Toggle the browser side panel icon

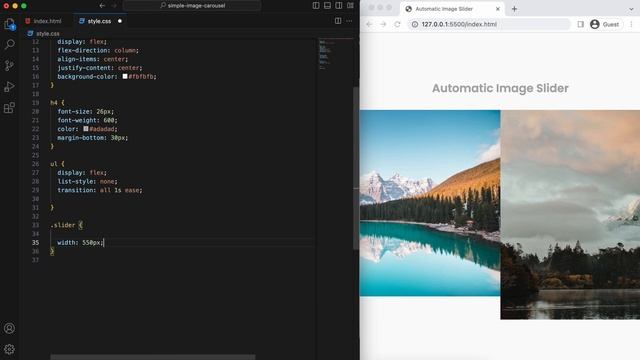(580, 24)
